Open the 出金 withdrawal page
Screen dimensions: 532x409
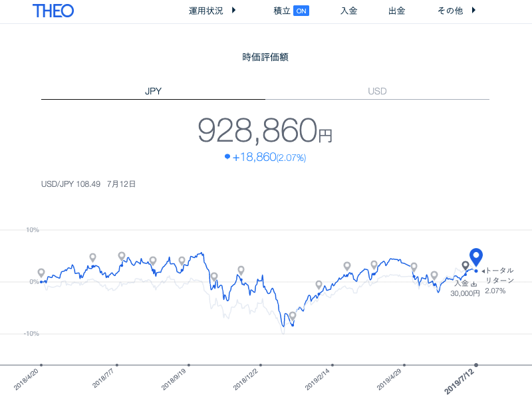(x=396, y=11)
